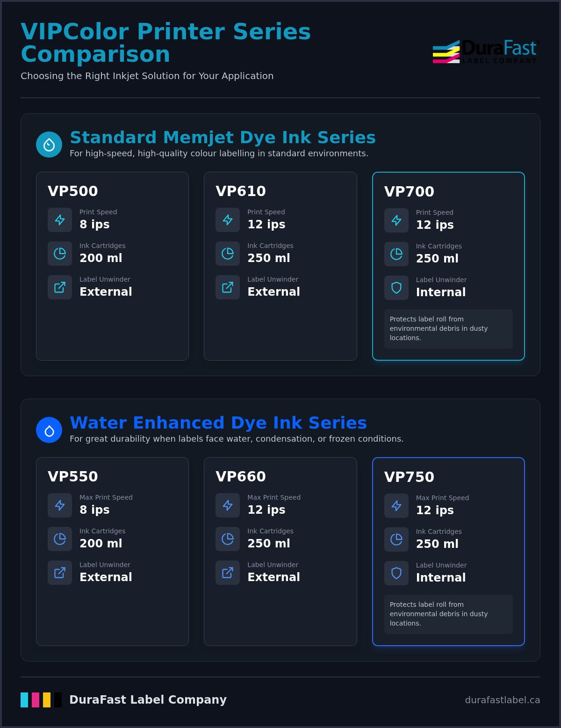
Task: Click VP700 internal unwinder shield icon
Action: (x=396, y=288)
